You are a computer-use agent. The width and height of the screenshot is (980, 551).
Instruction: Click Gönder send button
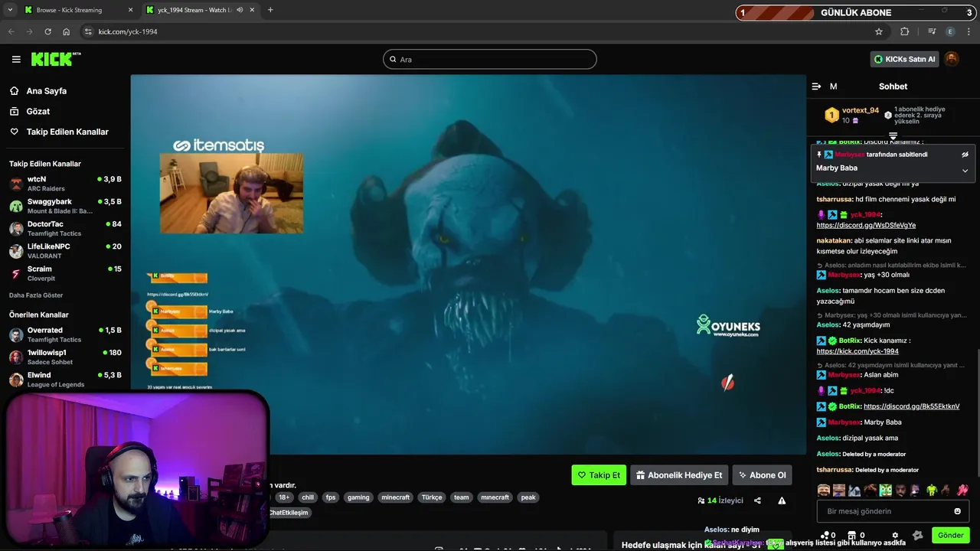click(x=950, y=536)
